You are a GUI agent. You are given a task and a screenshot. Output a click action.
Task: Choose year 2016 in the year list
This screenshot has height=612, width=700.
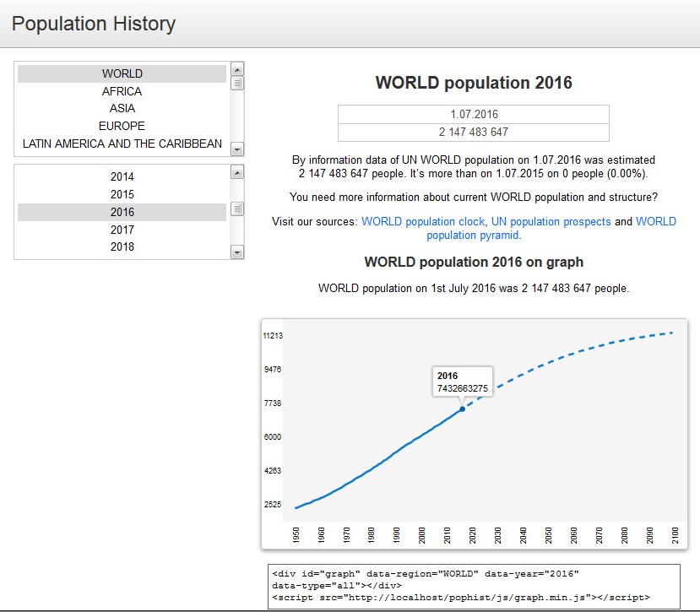pos(122,212)
